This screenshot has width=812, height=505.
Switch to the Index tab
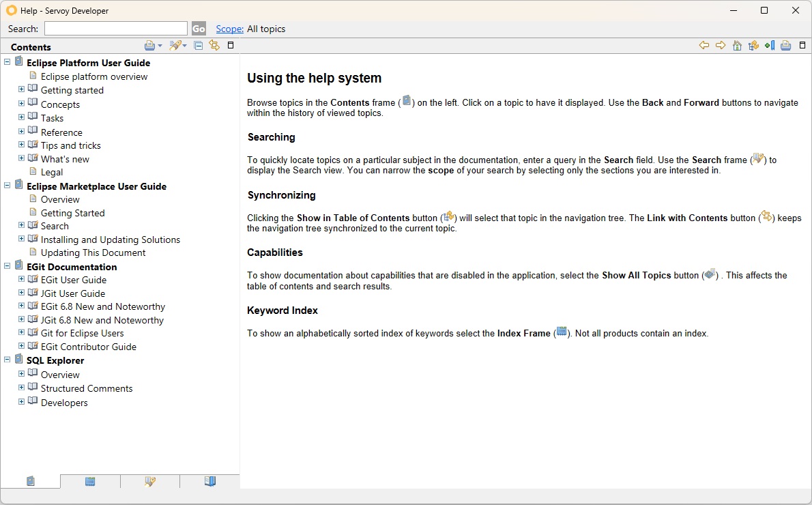[90, 482]
